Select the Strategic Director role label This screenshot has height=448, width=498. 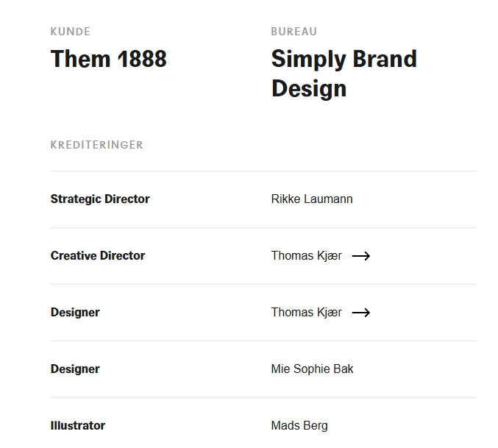(x=100, y=199)
